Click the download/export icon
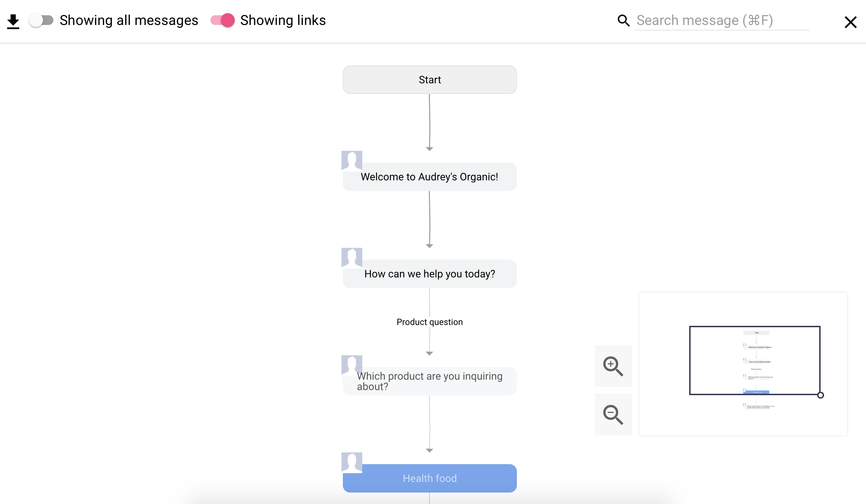 pos(13,20)
